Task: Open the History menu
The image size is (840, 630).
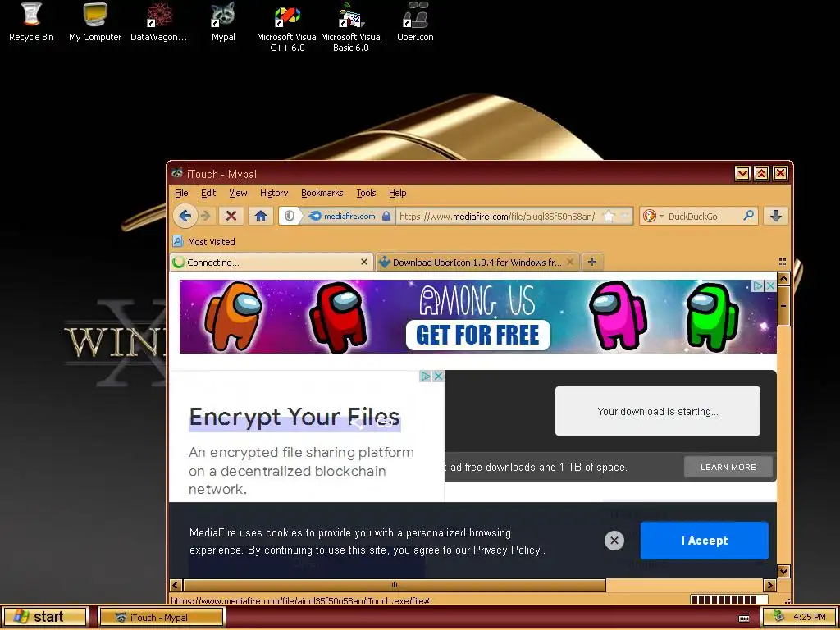Action: 274,193
